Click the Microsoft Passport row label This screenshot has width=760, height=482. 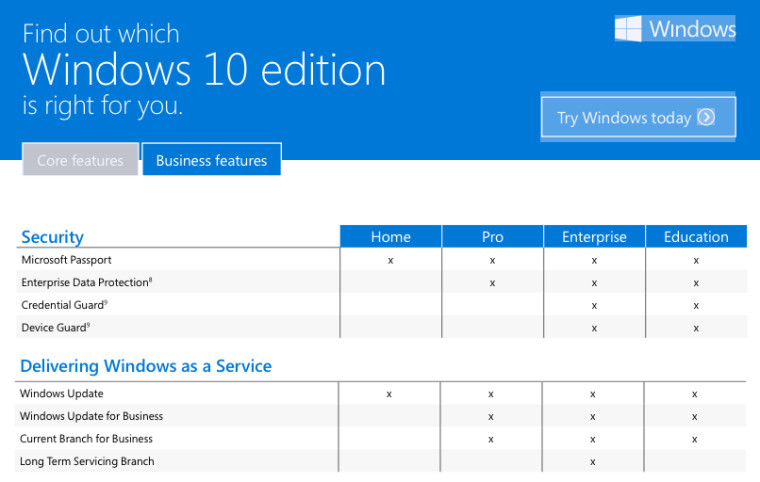point(66,260)
